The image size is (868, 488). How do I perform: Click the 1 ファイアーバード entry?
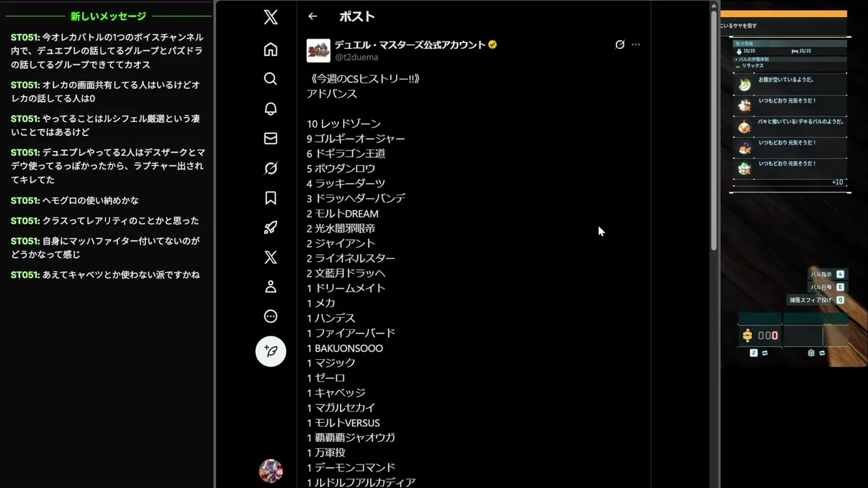coord(351,333)
